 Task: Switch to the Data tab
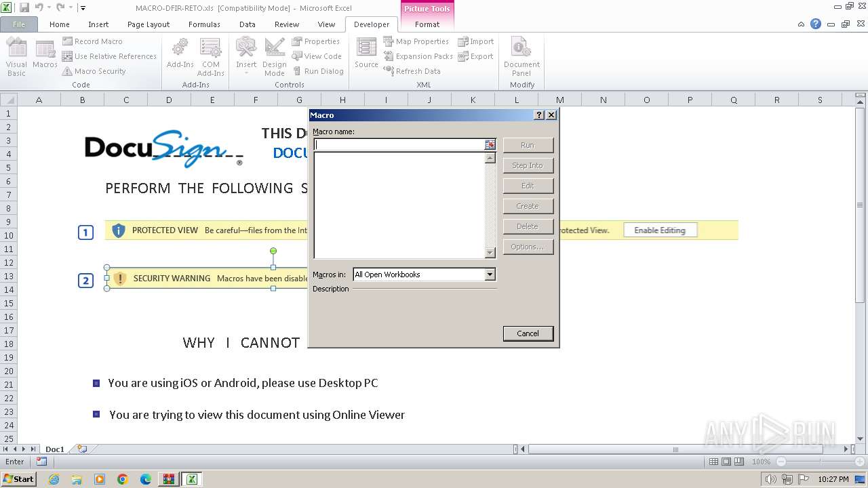click(x=248, y=24)
